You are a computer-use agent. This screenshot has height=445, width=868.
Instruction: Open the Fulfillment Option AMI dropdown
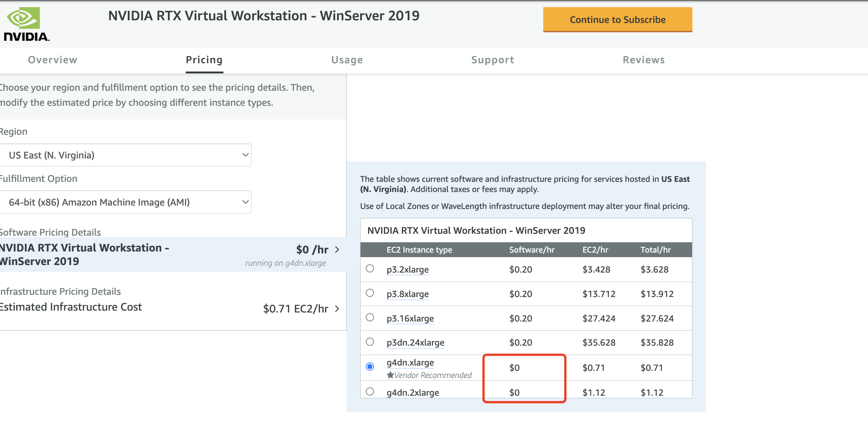tap(125, 202)
